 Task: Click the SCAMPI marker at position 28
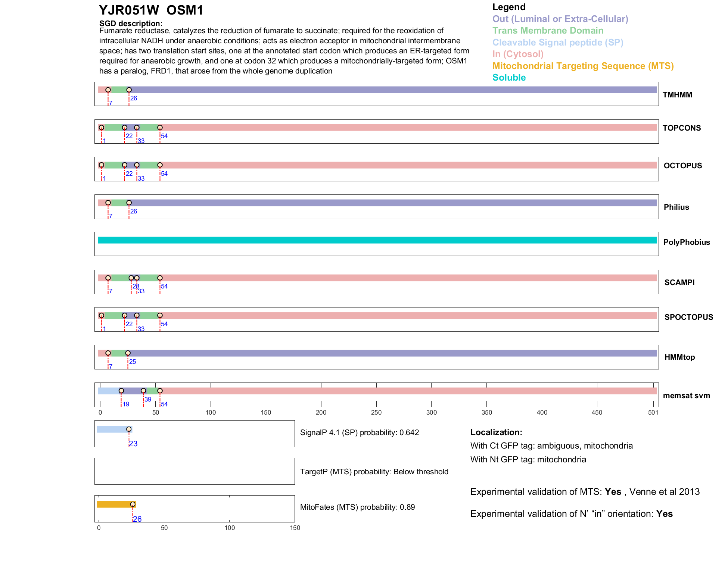[131, 278]
